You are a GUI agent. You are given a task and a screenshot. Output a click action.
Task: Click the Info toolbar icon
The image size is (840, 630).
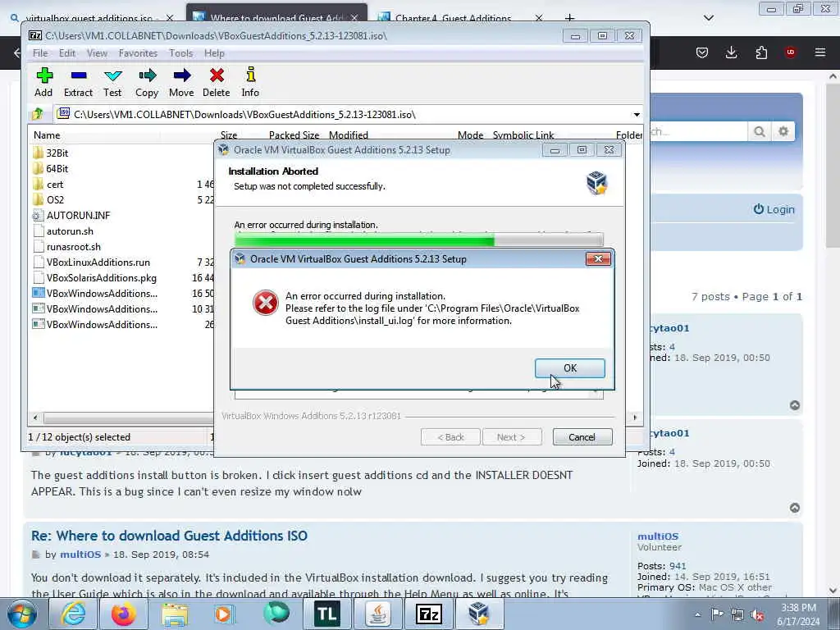pyautogui.click(x=250, y=82)
